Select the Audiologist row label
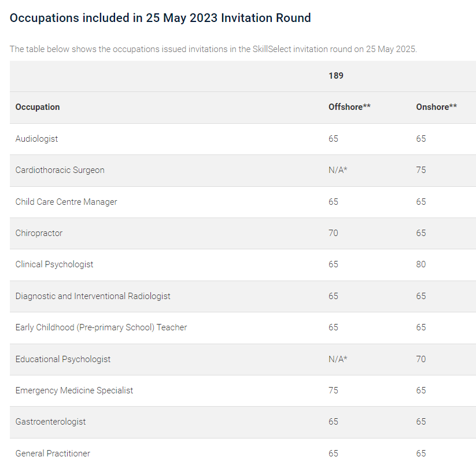Screen dimensions: 476x468 [37, 139]
